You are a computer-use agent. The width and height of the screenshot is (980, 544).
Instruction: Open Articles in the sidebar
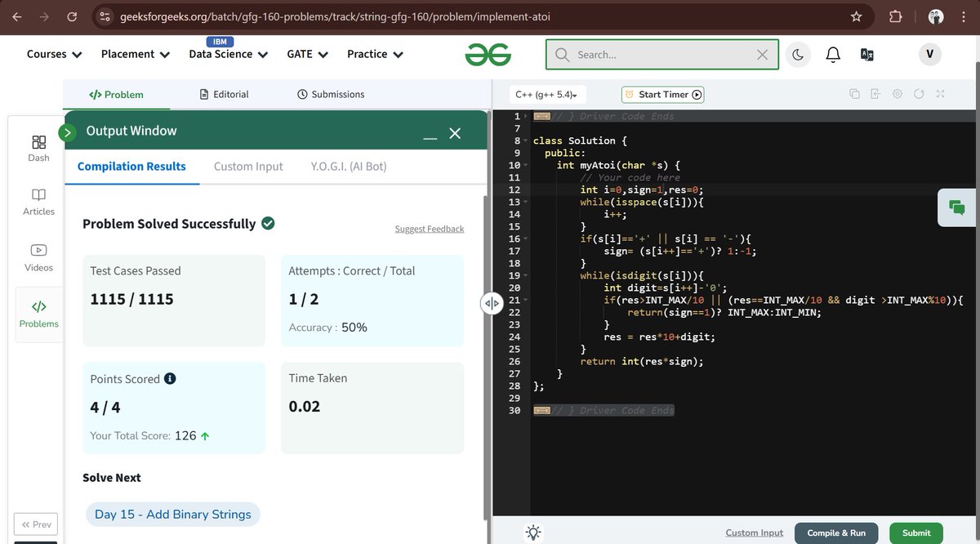39,202
